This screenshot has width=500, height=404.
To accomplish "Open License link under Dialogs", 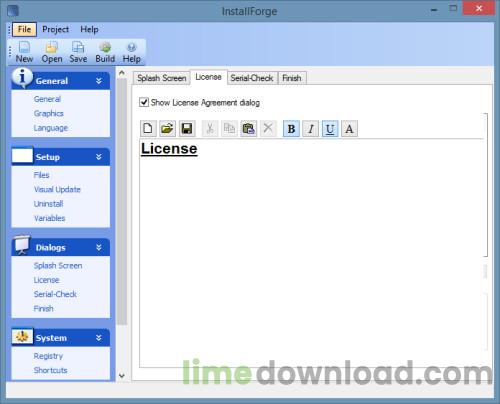I will [46, 280].
